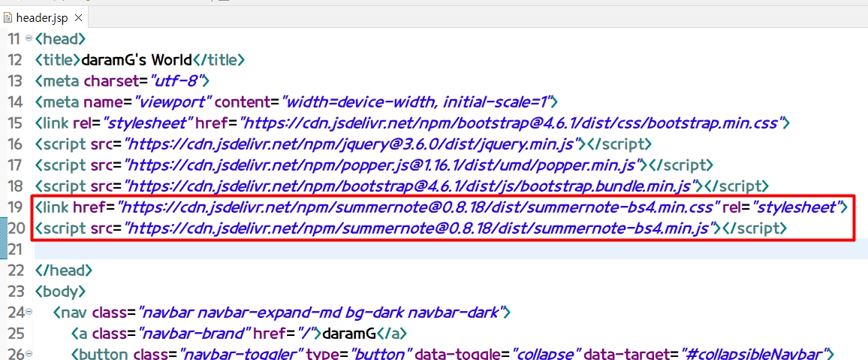Collapse the button element fold marker at line 26

29,354
